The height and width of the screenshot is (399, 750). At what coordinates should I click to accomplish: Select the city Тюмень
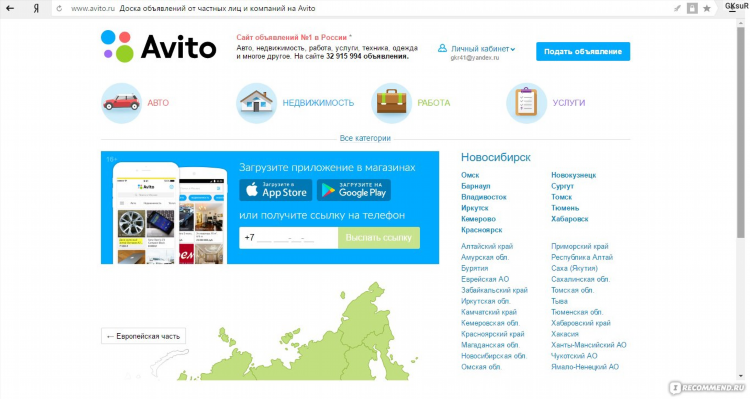[564, 208]
